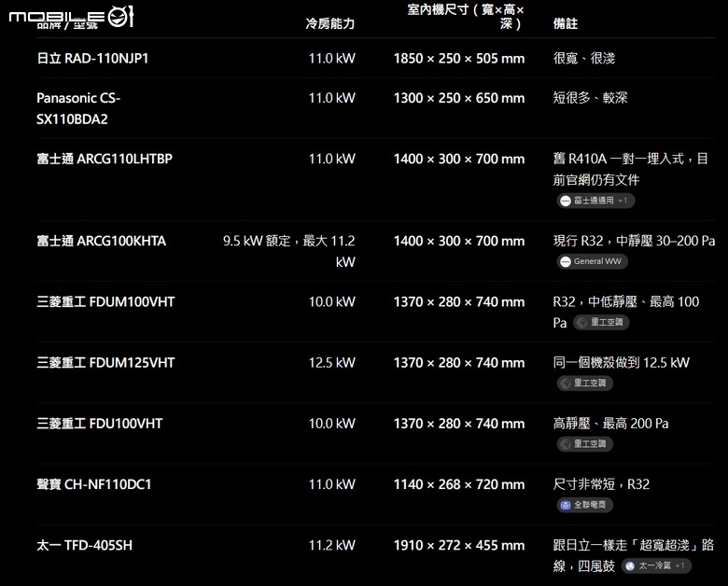
Task: Open 重工空調 chip in FDUM100VHT row
Action: coord(601,322)
